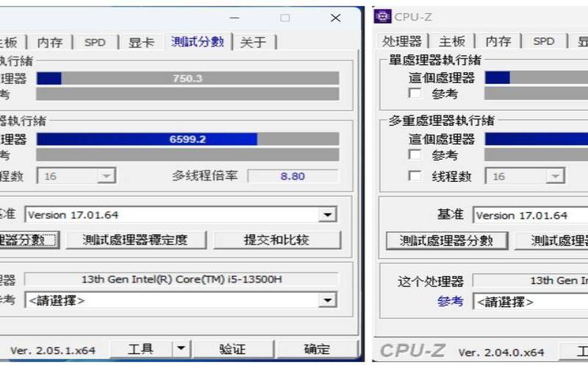Select 測試分數 tab in left window
The width and height of the screenshot is (588, 368).
click(197, 42)
